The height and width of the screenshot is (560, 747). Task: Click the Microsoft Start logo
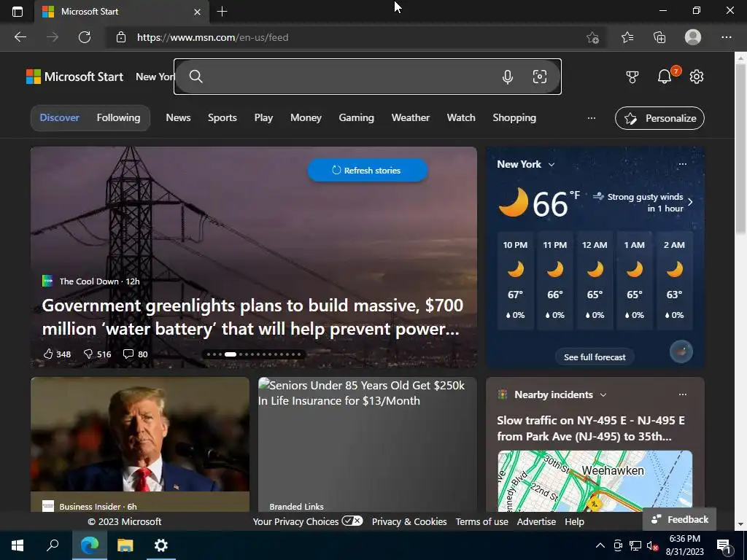click(x=75, y=77)
